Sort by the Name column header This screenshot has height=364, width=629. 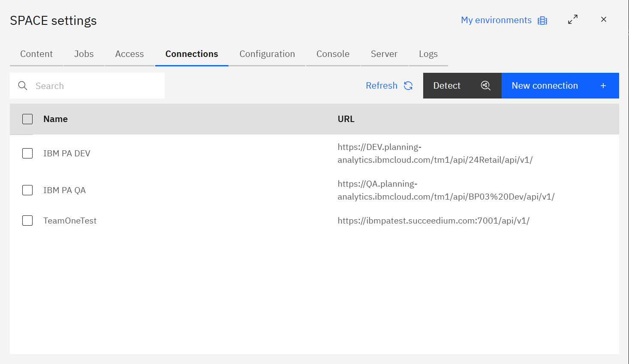[55, 119]
